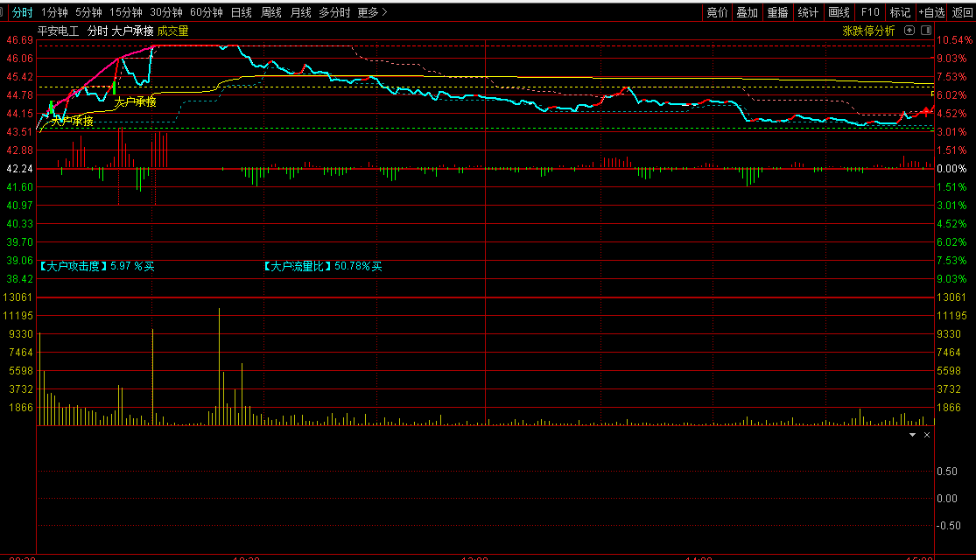The height and width of the screenshot is (560, 976).
Task: Close the bottom indicator sub-panel
Action: (x=927, y=435)
